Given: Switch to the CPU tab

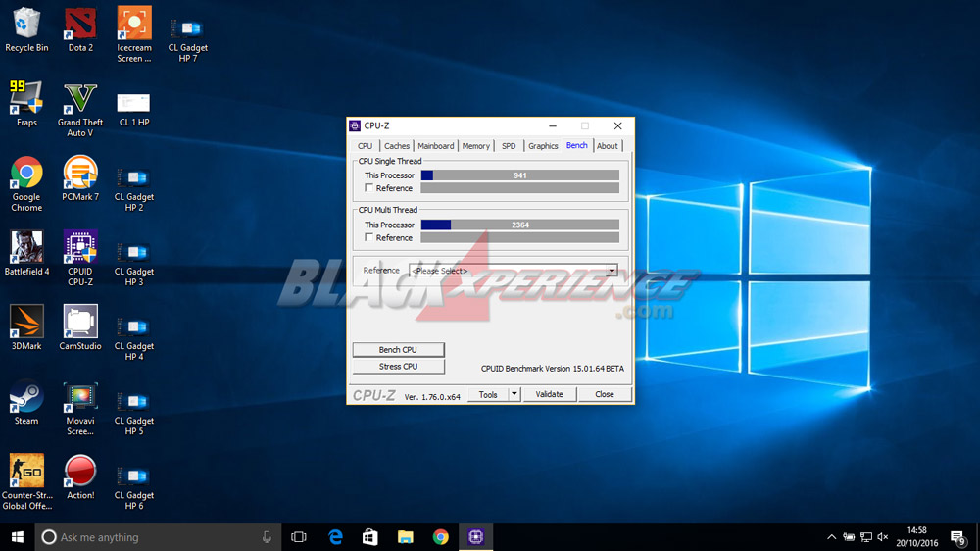Looking at the screenshot, I should [365, 146].
